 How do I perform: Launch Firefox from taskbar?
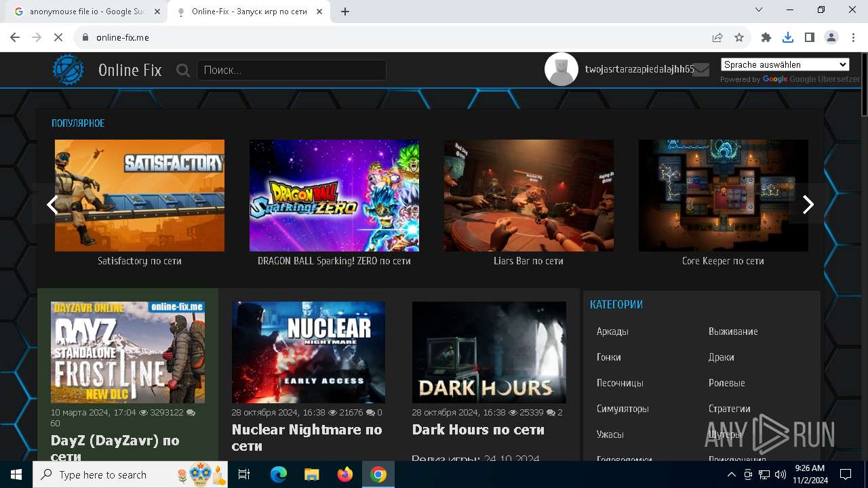345,474
